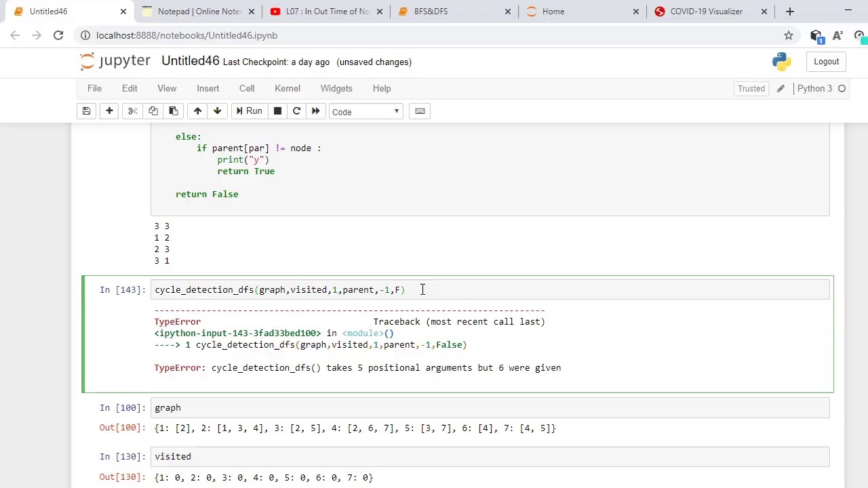The image size is (868, 488).
Task: Restart kernel and rerun whole notebook
Action: 315,111
